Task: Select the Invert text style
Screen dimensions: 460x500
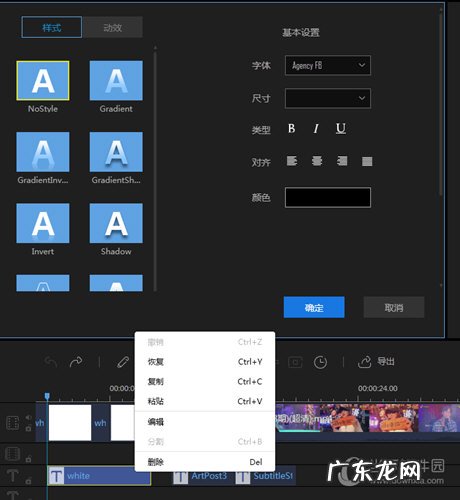Action: (x=43, y=223)
